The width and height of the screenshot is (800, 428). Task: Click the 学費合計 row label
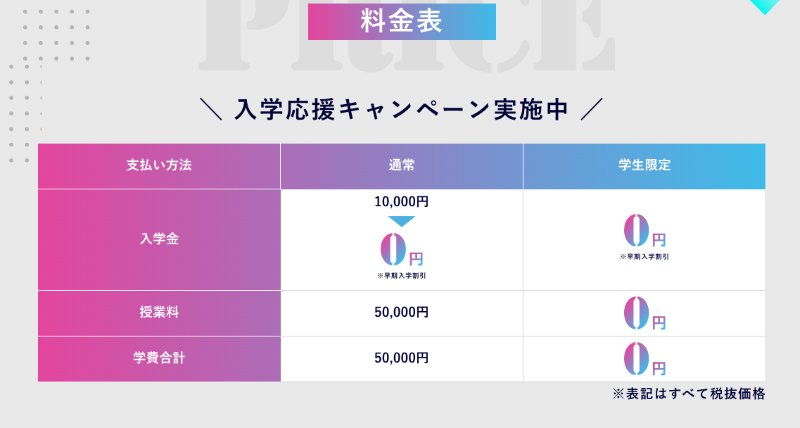coord(159,358)
